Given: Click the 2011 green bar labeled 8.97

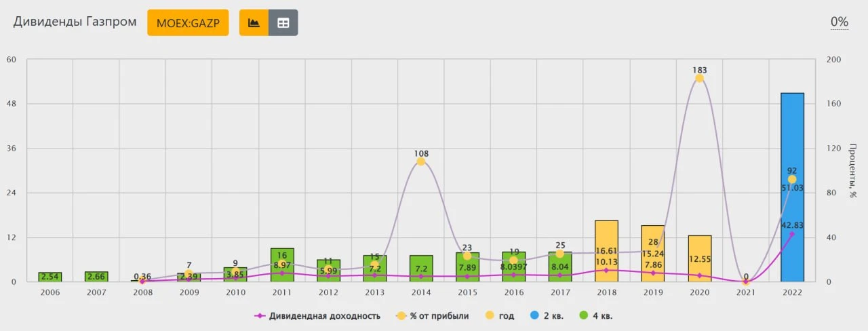Looking at the screenshot, I should pos(281,265).
